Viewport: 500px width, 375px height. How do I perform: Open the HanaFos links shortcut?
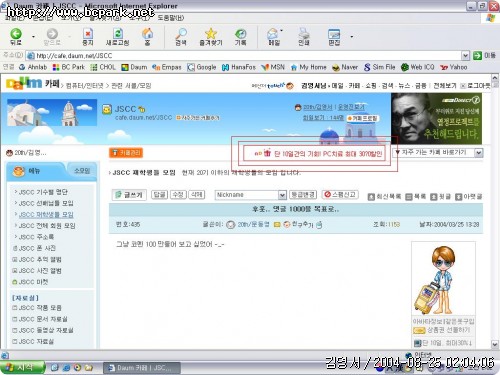pos(239,67)
